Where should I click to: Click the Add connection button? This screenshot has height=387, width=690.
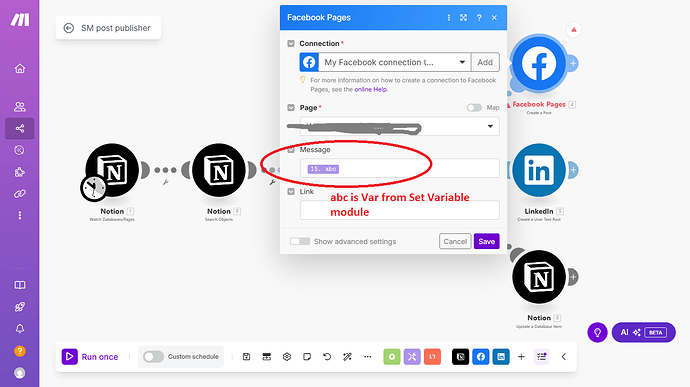point(485,62)
